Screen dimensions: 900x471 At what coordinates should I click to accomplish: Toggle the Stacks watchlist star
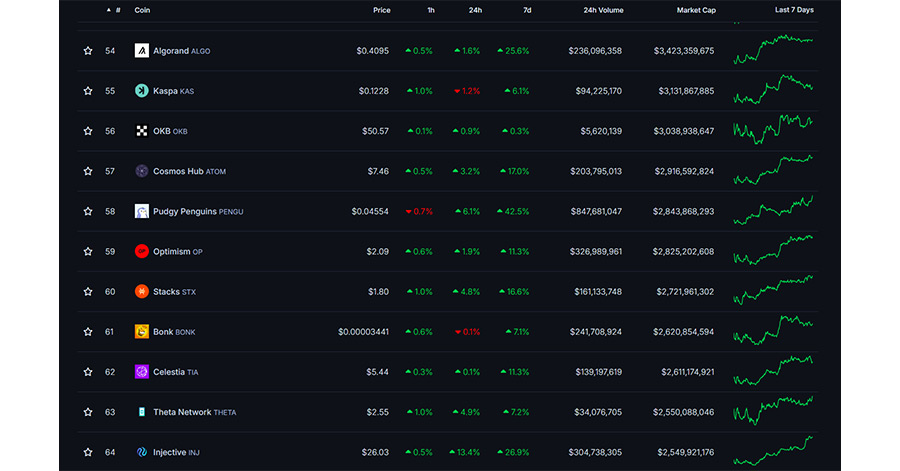88,292
